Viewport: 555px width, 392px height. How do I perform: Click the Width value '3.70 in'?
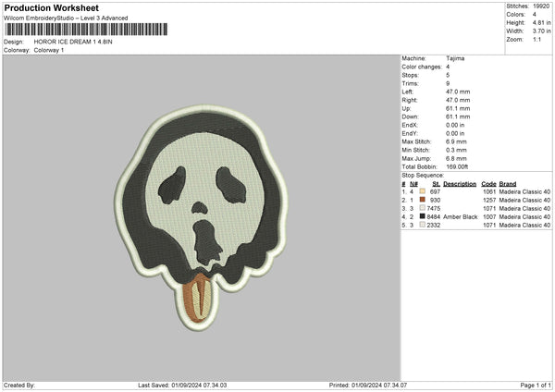click(541, 31)
